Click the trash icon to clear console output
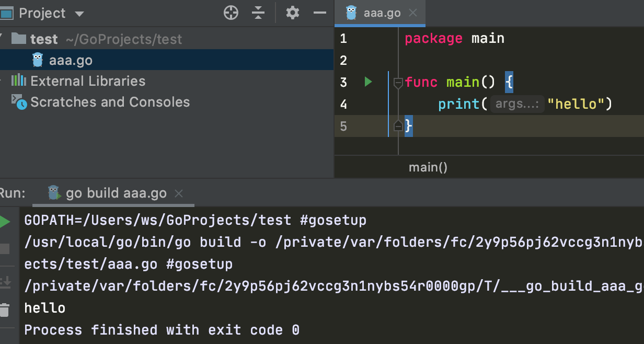The height and width of the screenshot is (344, 644). [5, 309]
